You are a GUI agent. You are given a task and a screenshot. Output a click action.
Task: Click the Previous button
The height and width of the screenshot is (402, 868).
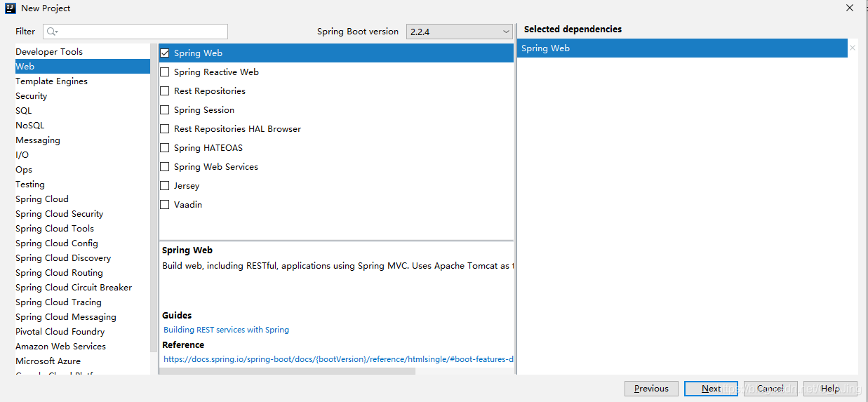(x=651, y=389)
